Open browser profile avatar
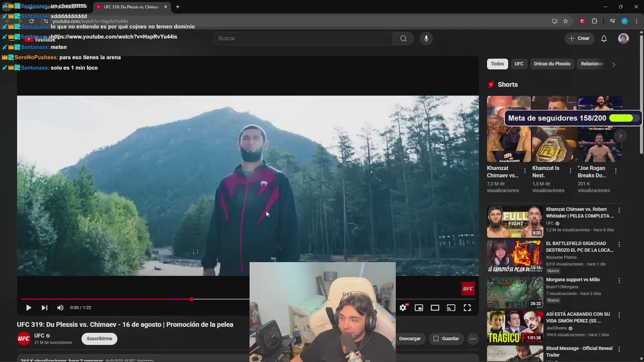This screenshot has height=362, width=644. click(624, 21)
